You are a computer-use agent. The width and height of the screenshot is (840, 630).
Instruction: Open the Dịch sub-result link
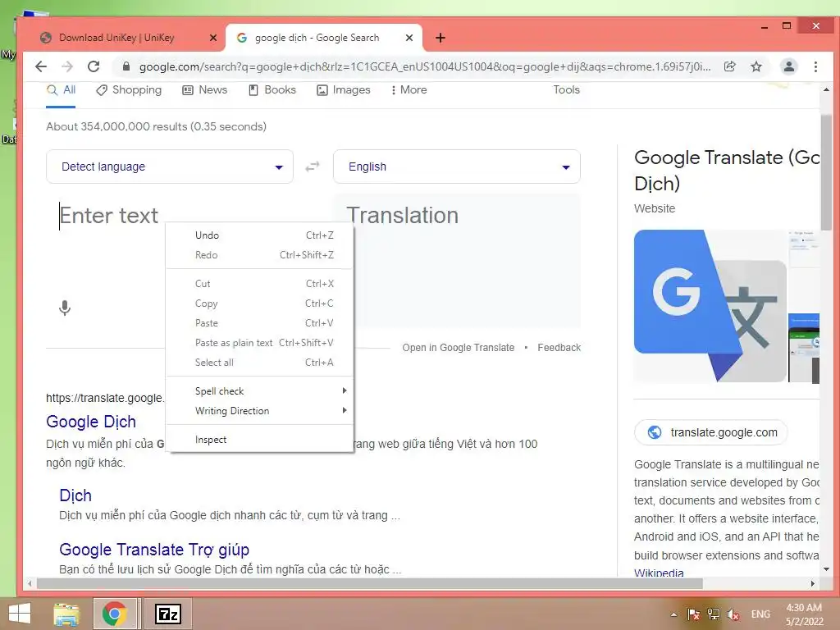[x=75, y=495]
